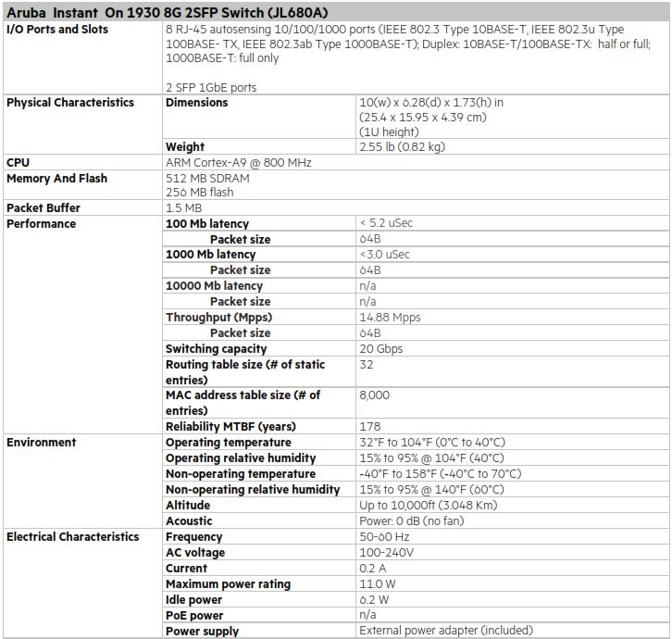Select the 'CPU' row label
The width and height of the screenshot is (672, 639).
pyautogui.click(x=18, y=163)
